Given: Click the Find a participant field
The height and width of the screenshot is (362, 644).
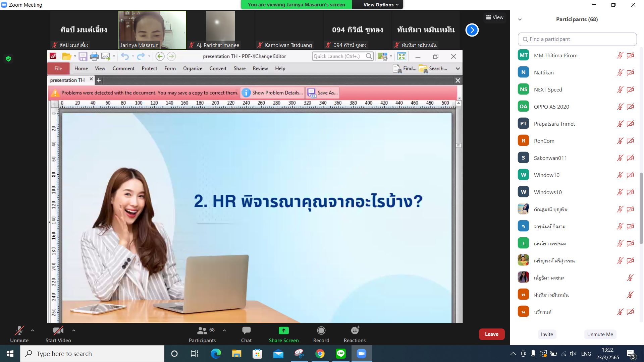Looking at the screenshot, I should tap(577, 39).
